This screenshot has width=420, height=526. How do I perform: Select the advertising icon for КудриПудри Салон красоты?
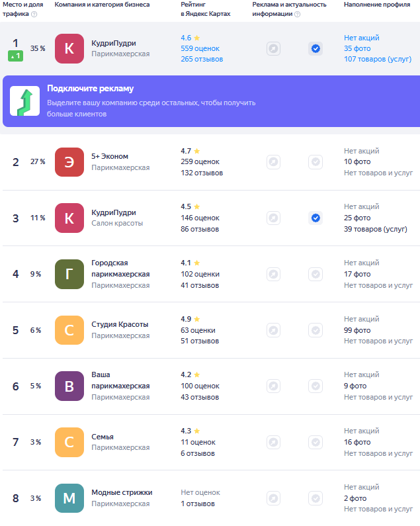click(x=273, y=218)
